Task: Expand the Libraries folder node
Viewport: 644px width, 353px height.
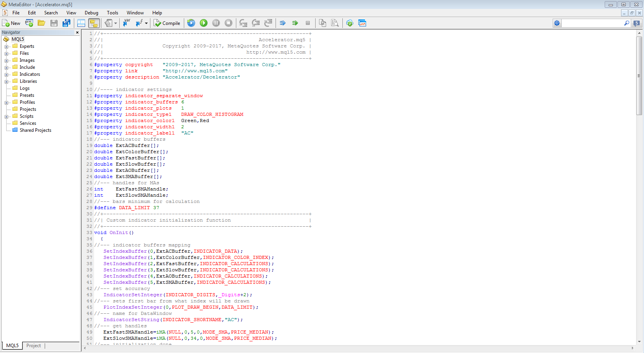Action: coord(6,82)
